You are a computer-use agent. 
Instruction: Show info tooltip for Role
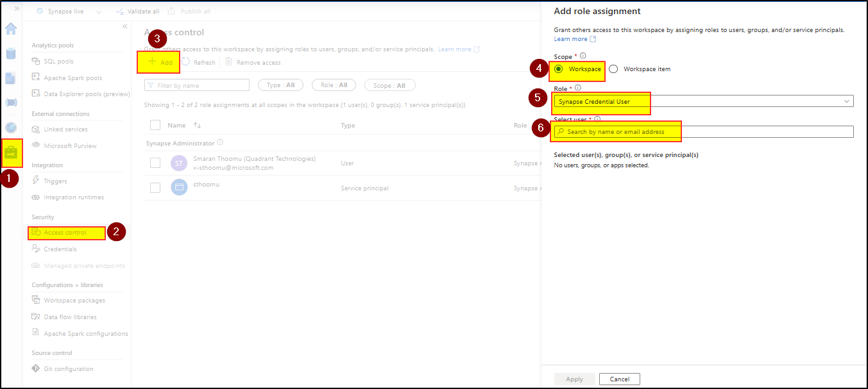[577, 88]
